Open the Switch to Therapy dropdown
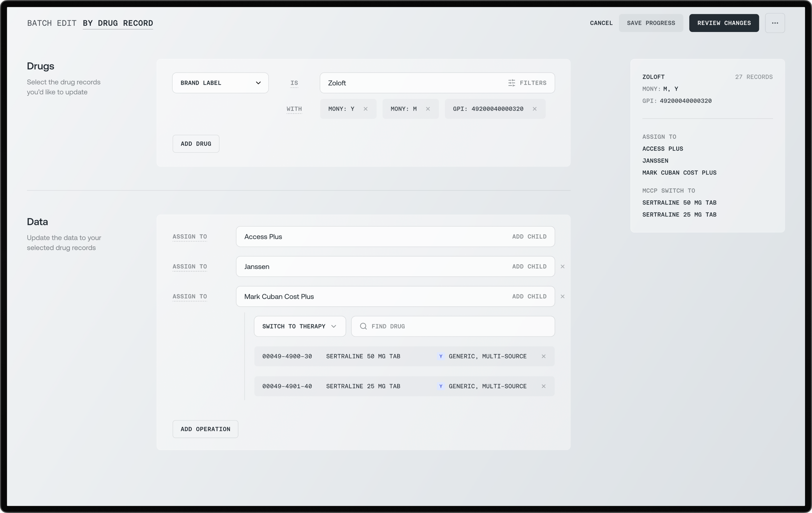 point(300,326)
